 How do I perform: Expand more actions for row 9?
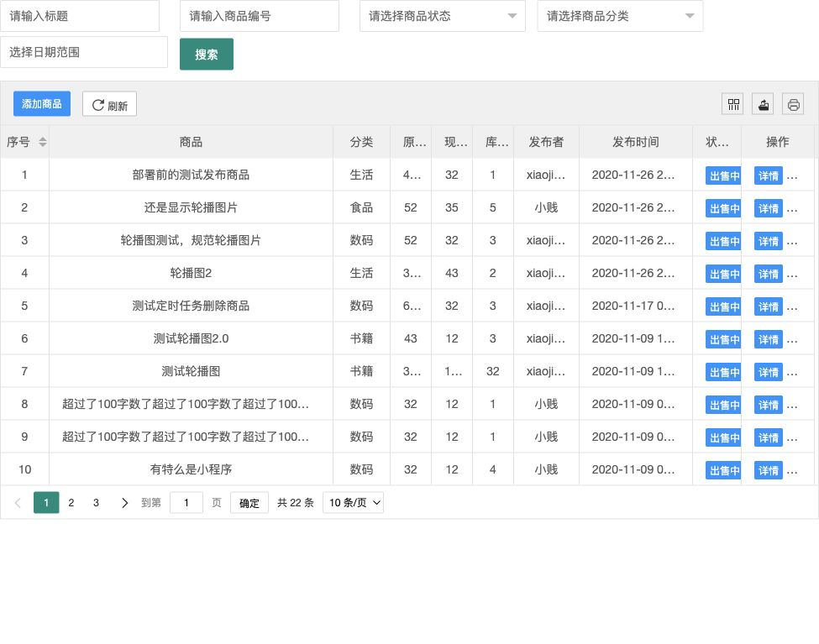(792, 437)
